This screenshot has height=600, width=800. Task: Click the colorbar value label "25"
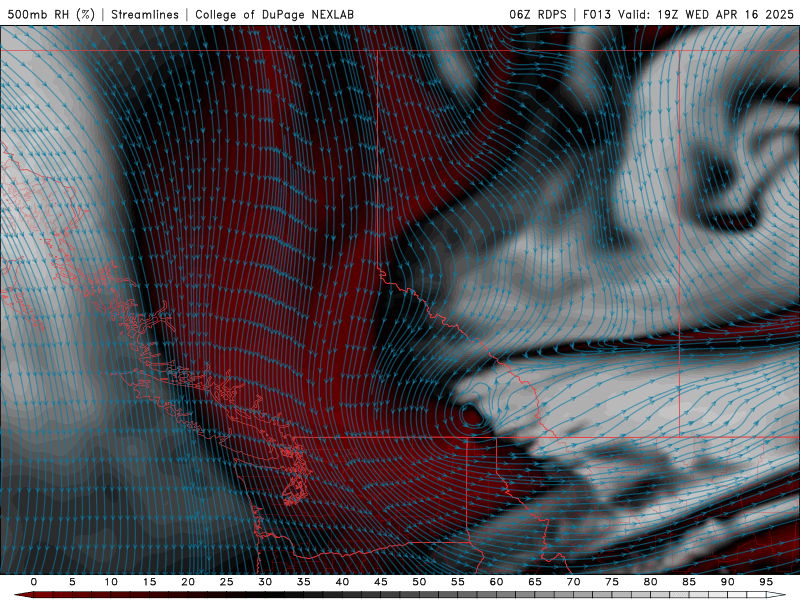pyautogui.click(x=227, y=582)
